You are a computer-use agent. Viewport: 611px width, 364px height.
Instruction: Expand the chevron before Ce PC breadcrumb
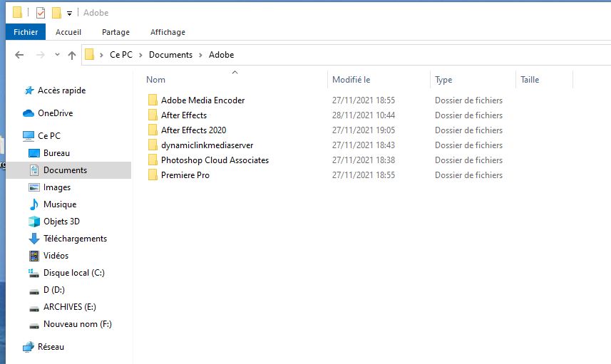pos(101,56)
